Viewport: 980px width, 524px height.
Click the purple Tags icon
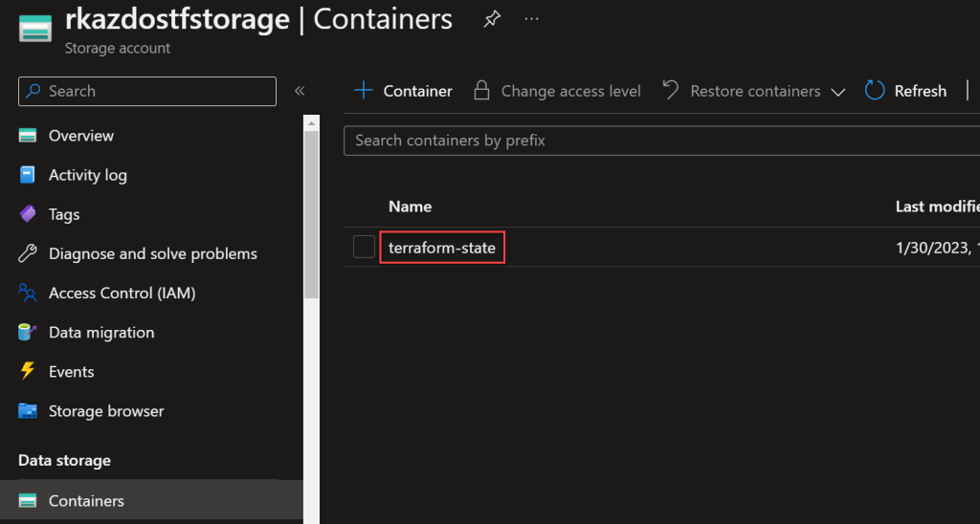click(x=29, y=214)
